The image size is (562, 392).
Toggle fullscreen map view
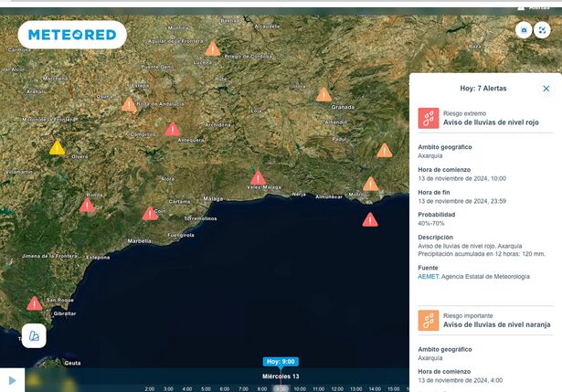coord(543,30)
